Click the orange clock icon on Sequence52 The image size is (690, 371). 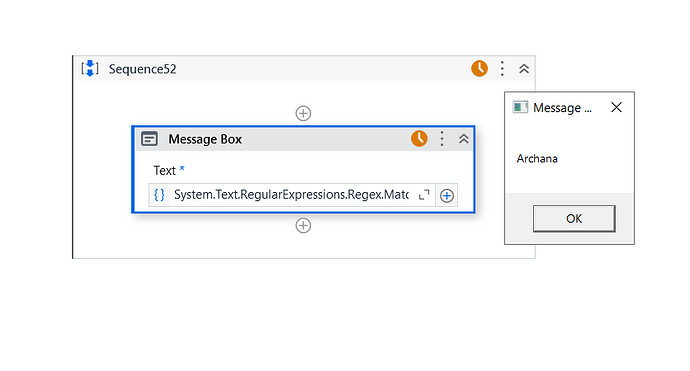coord(479,69)
